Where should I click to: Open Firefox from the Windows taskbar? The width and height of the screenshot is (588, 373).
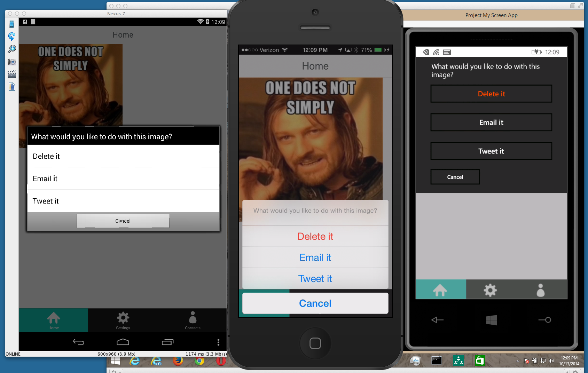pos(178,361)
